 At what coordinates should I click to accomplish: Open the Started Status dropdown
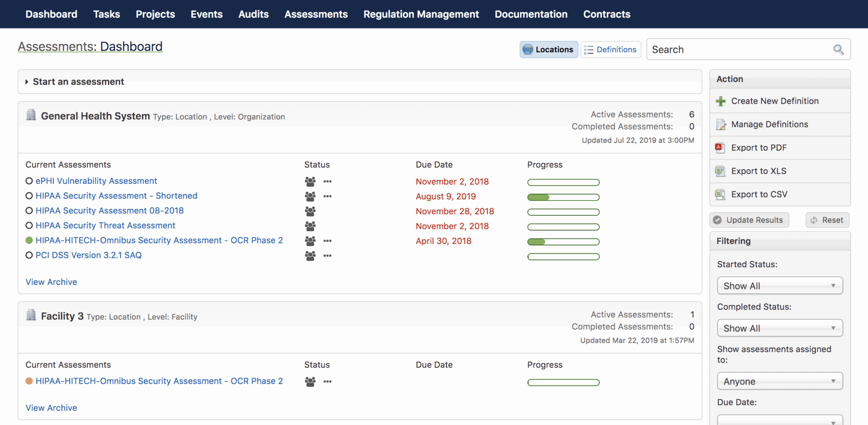click(779, 286)
